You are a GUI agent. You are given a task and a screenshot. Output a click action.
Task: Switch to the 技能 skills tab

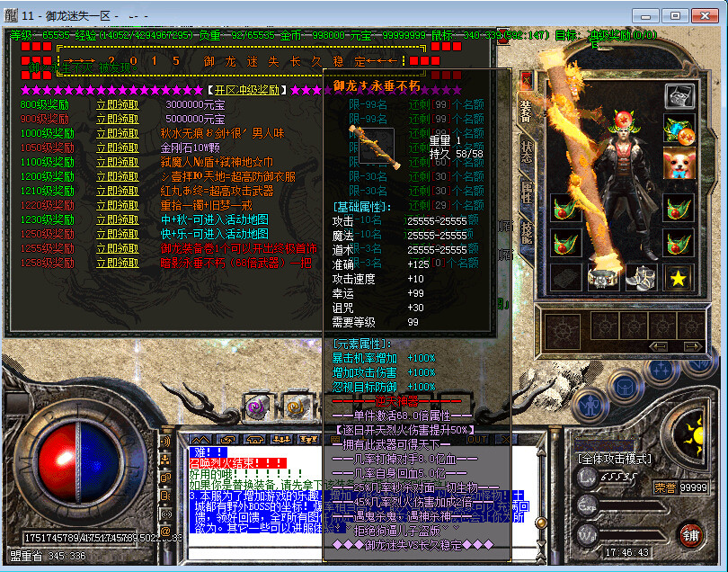click(x=526, y=232)
